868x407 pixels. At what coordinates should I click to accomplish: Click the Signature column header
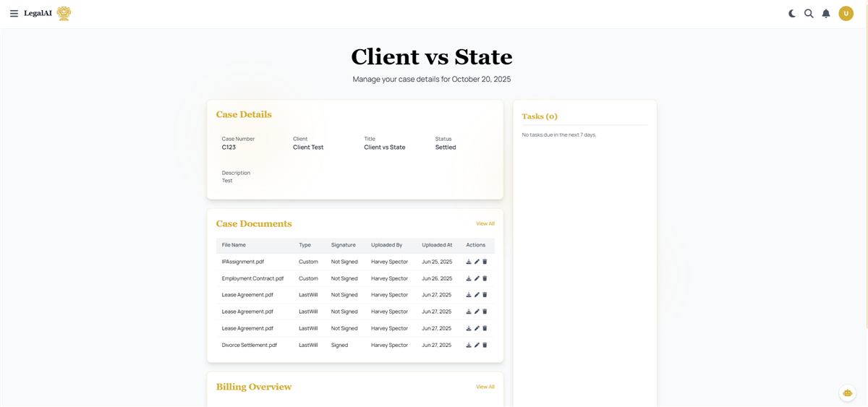[x=344, y=245]
